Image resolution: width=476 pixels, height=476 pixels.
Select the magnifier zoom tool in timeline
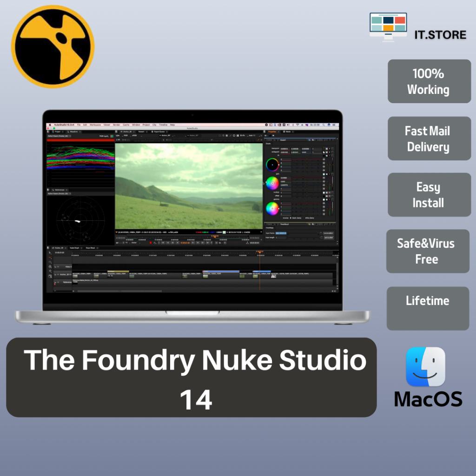50,276
